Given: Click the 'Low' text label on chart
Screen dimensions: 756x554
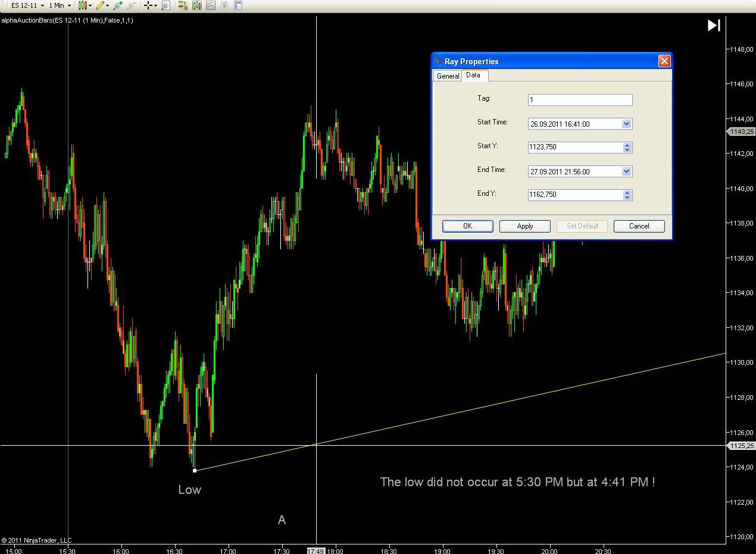Looking at the screenshot, I should tap(190, 490).
